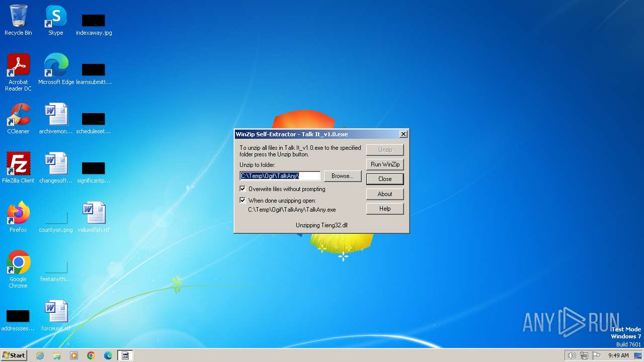Select the feetanythi... desktop file
The height and width of the screenshot is (362, 644).
56,270
